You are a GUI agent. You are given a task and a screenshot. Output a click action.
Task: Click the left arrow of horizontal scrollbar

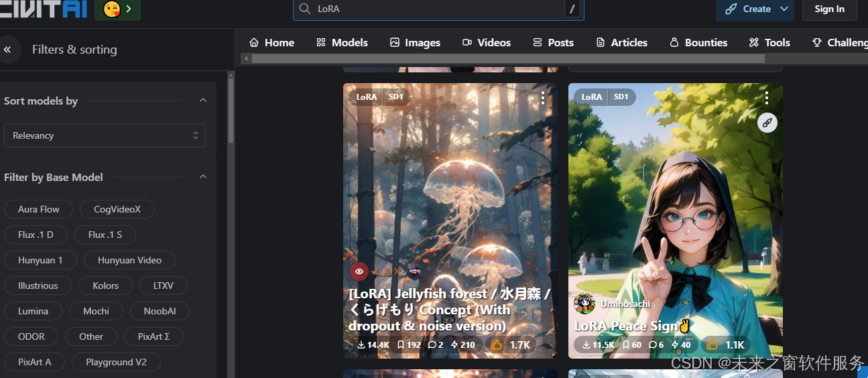pyautogui.click(x=246, y=59)
